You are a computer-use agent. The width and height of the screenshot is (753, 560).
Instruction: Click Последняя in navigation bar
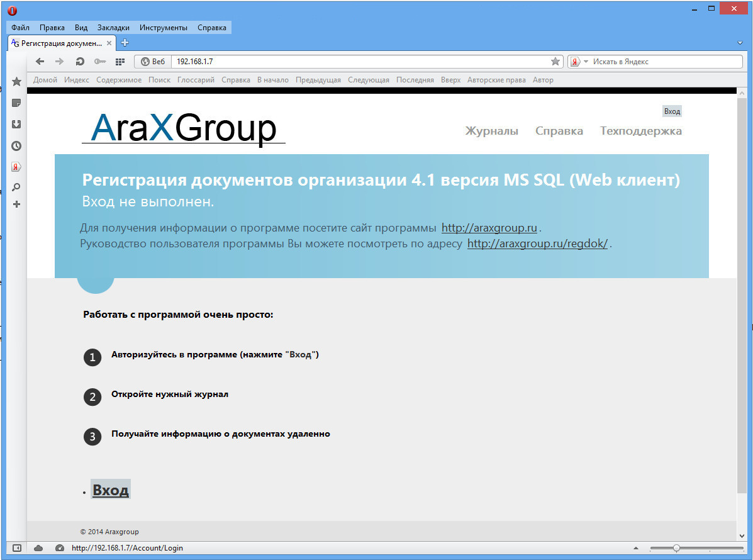click(415, 80)
